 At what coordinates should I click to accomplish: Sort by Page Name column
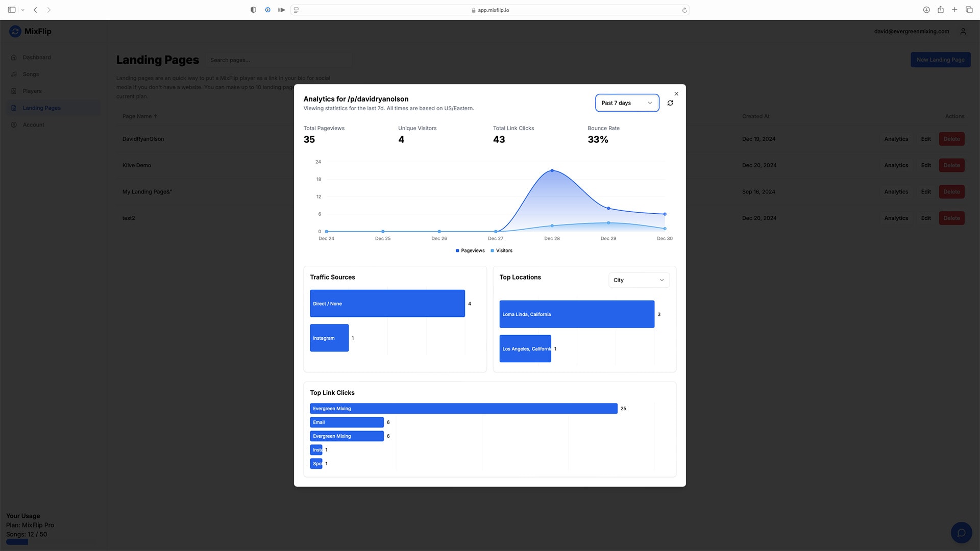(x=140, y=117)
